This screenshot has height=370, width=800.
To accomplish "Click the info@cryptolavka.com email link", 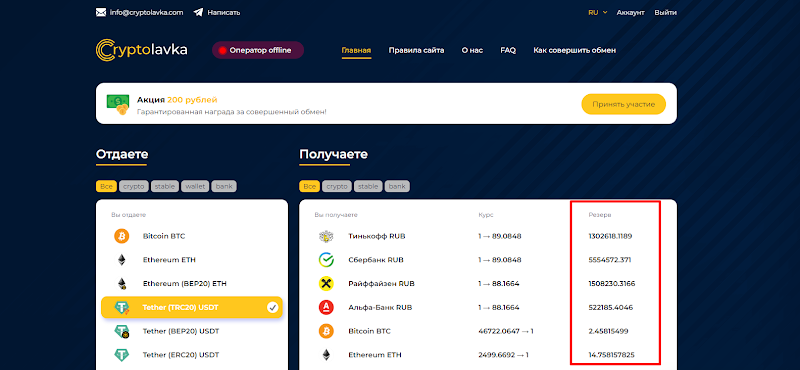I will 146,12.
